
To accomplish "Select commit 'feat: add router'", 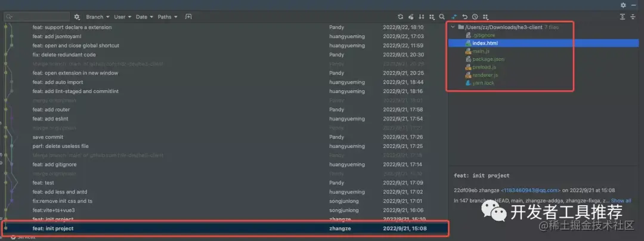I will pyautogui.click(x=51, y=110).
